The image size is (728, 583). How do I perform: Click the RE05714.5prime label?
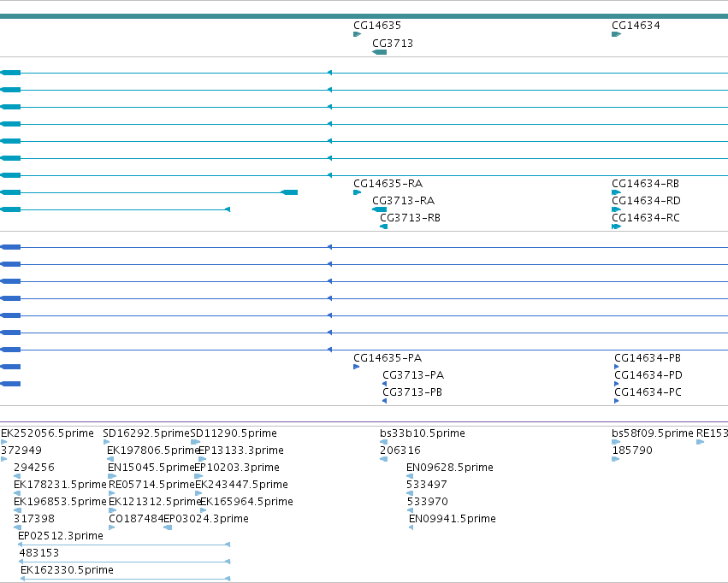click(x=151, y=485)
